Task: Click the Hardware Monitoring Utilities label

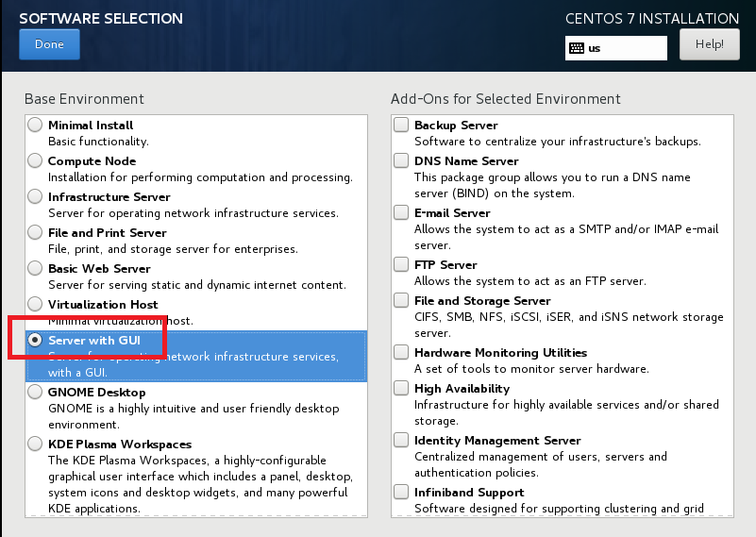Action: pos(501,353)
